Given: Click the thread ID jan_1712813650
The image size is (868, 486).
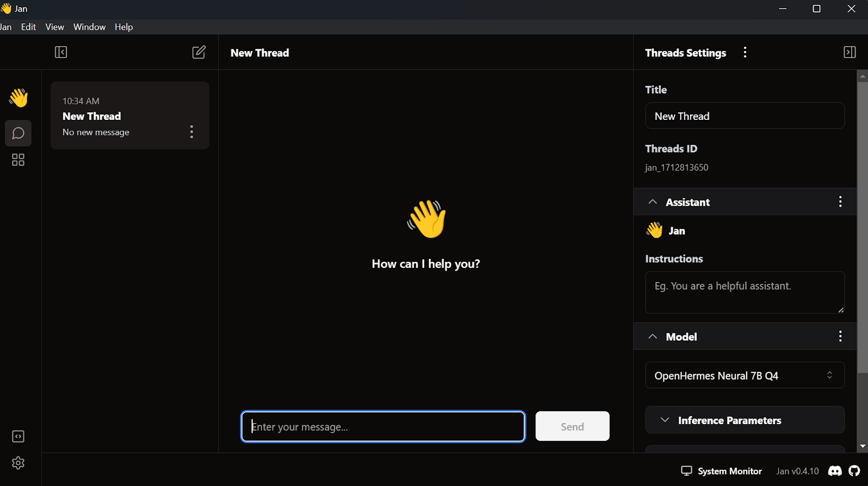Looking at the screenshot, I should [x=676, y=168].
